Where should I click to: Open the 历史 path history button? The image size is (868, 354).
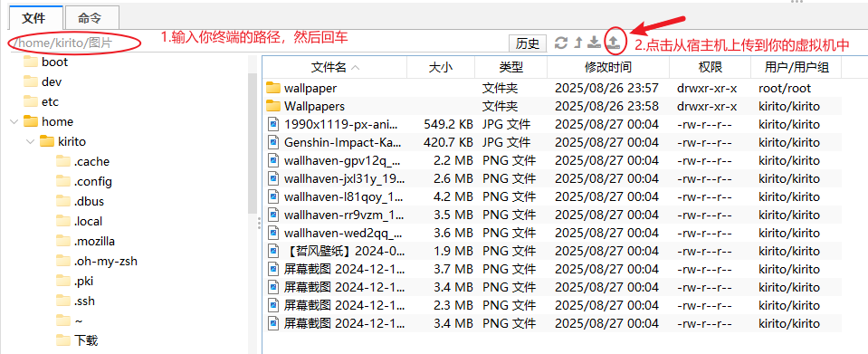point(528,43)
